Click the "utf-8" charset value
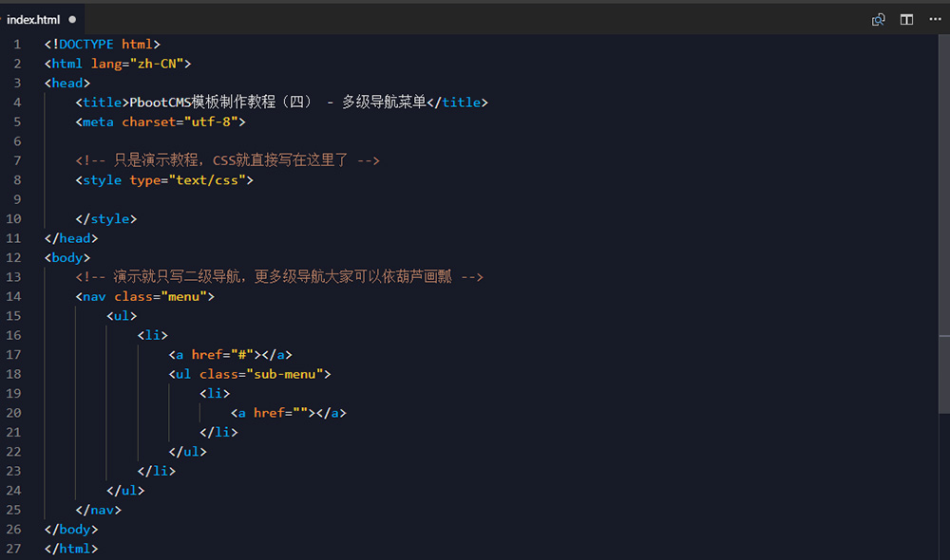The height and width of the screenshot is (560, 950). [215, 121]
